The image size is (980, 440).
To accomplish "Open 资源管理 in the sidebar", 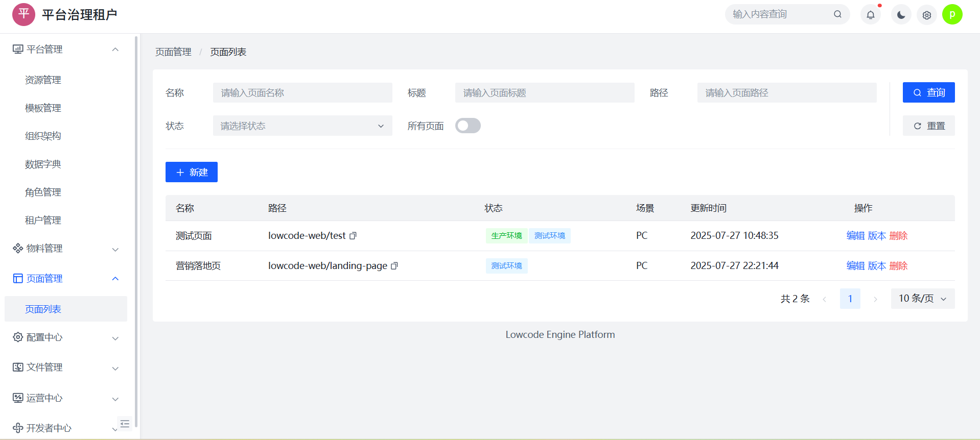I will tap(43, 80).
